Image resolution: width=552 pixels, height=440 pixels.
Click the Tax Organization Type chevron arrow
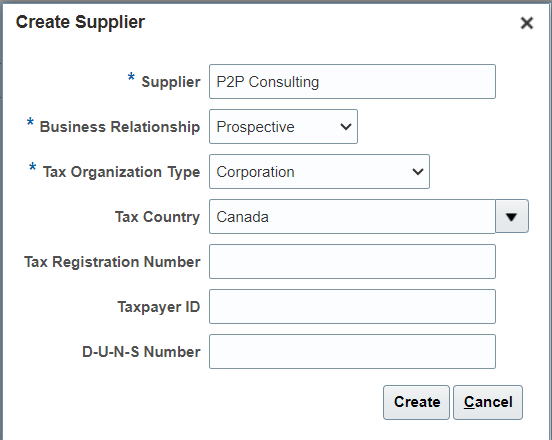click(x=418, y=172)
